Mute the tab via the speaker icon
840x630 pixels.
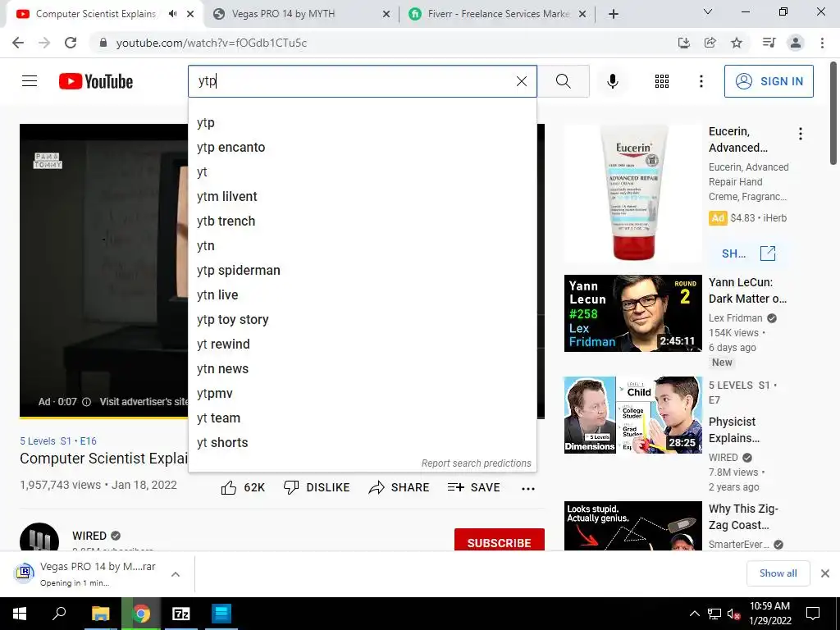coord(172,14)
